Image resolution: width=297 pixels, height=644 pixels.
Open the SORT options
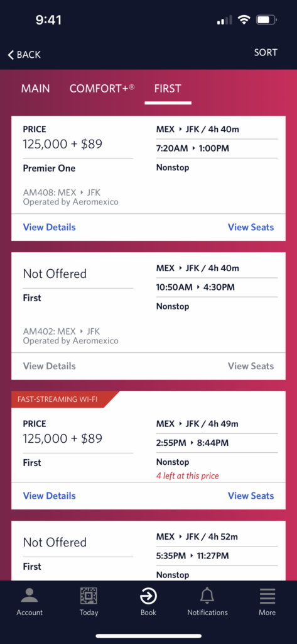[x=266, y=53]
